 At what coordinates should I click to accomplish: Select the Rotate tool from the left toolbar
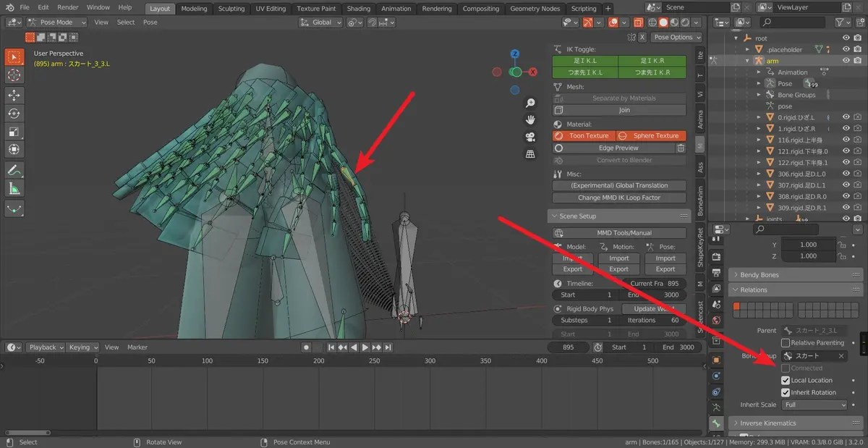point(14,113)
